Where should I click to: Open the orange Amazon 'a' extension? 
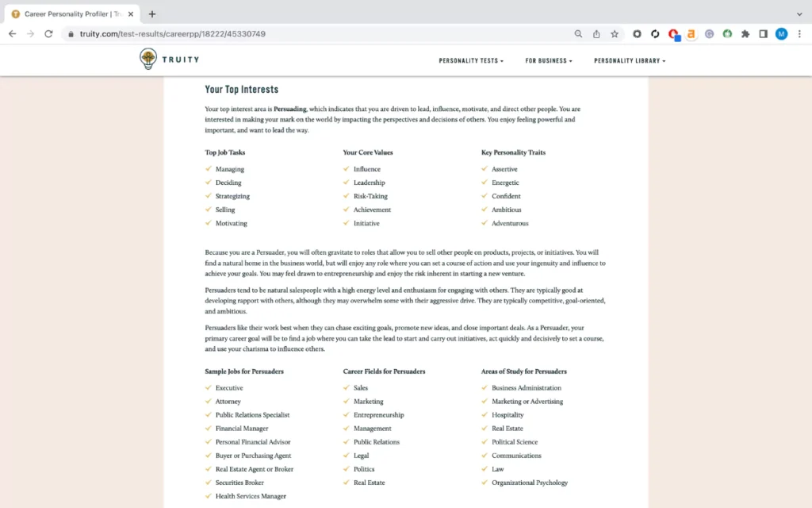point(691,33)
